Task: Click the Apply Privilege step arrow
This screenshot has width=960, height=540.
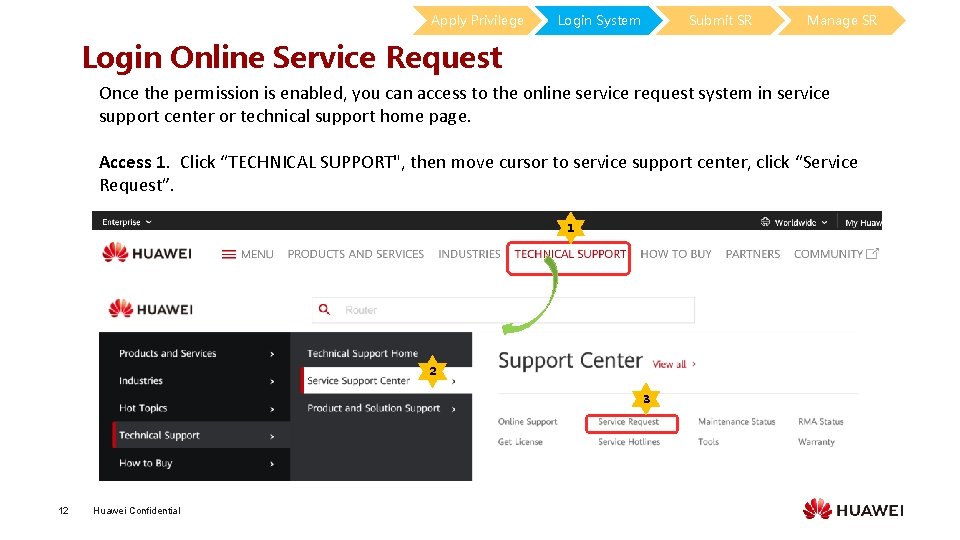Action: pos(477,20)
